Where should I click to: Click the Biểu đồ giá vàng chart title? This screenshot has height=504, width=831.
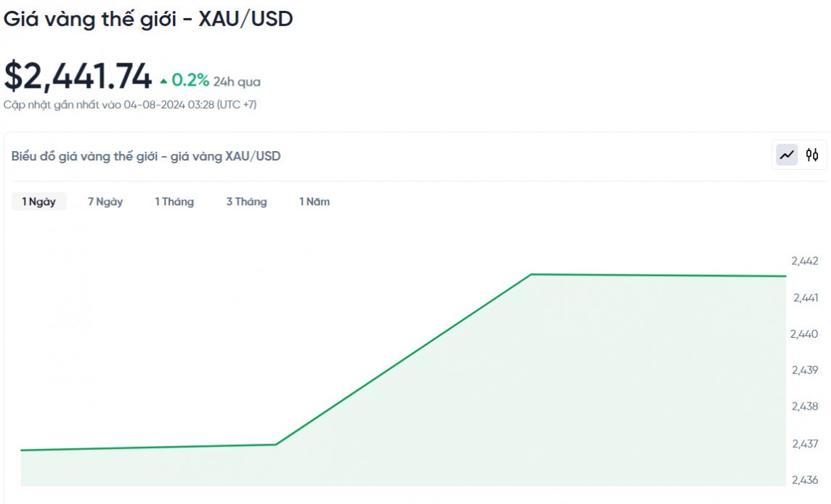pos(146,156)
